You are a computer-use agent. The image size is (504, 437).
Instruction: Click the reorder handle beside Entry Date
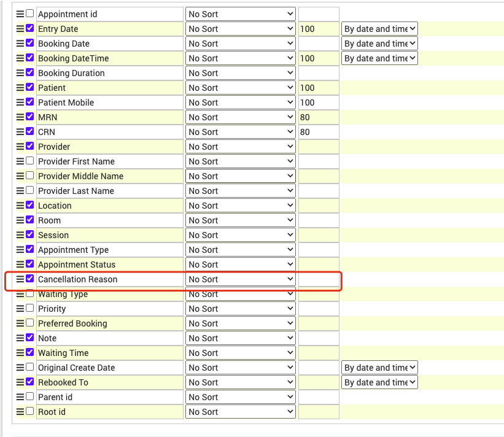pyautogui.click(x=20, y=29)
